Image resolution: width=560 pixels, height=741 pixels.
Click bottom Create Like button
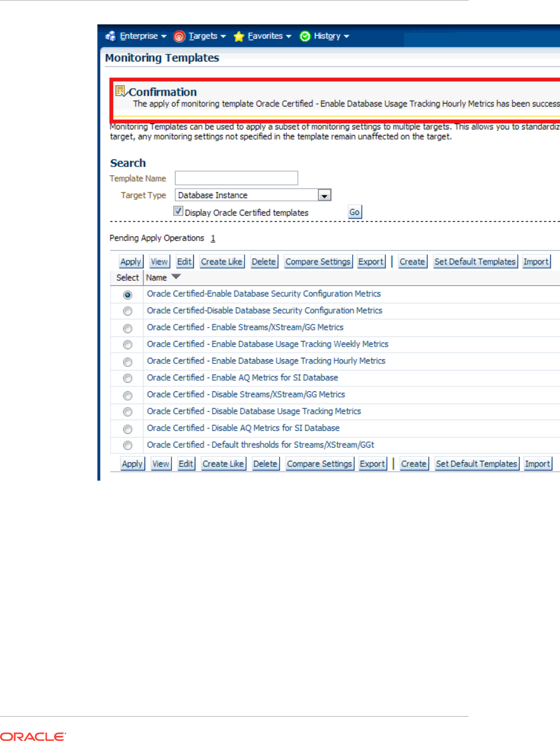click(223, 463)
